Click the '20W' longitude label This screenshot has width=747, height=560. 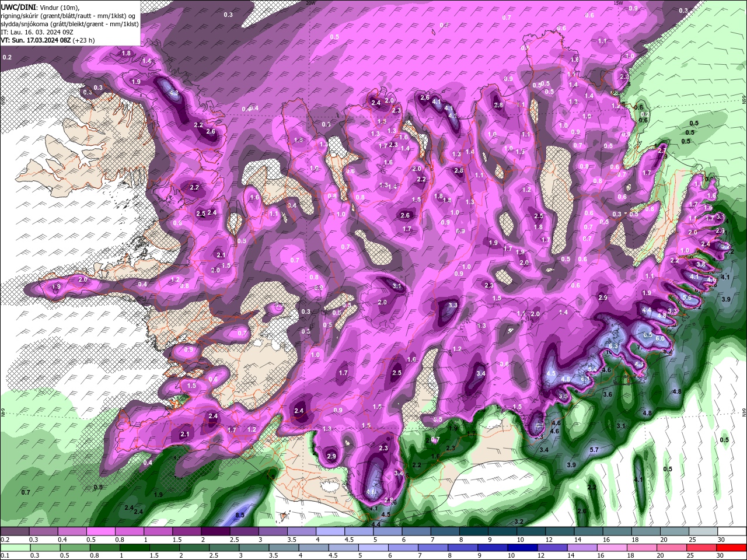click(310, 3)
